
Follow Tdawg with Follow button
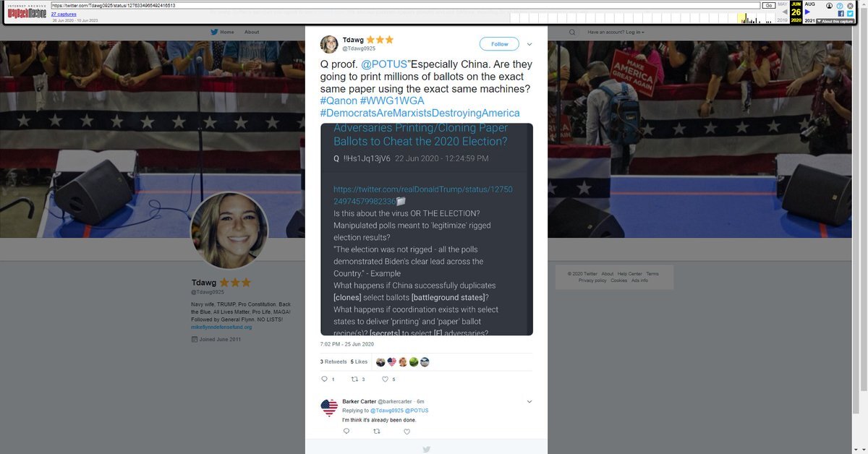(499, 44)
